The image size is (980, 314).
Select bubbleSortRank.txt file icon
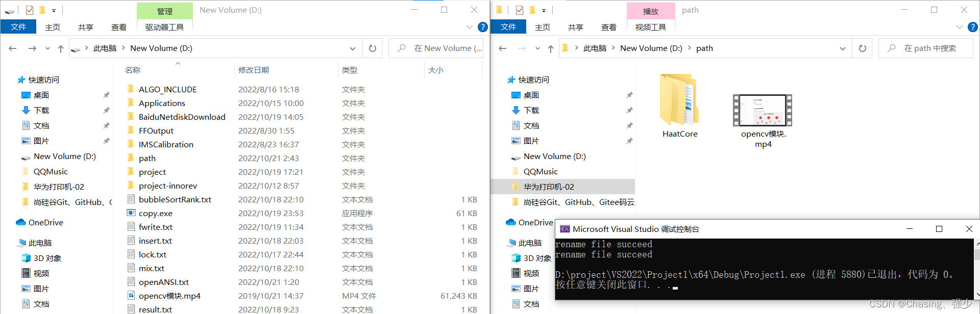point(131,199)
